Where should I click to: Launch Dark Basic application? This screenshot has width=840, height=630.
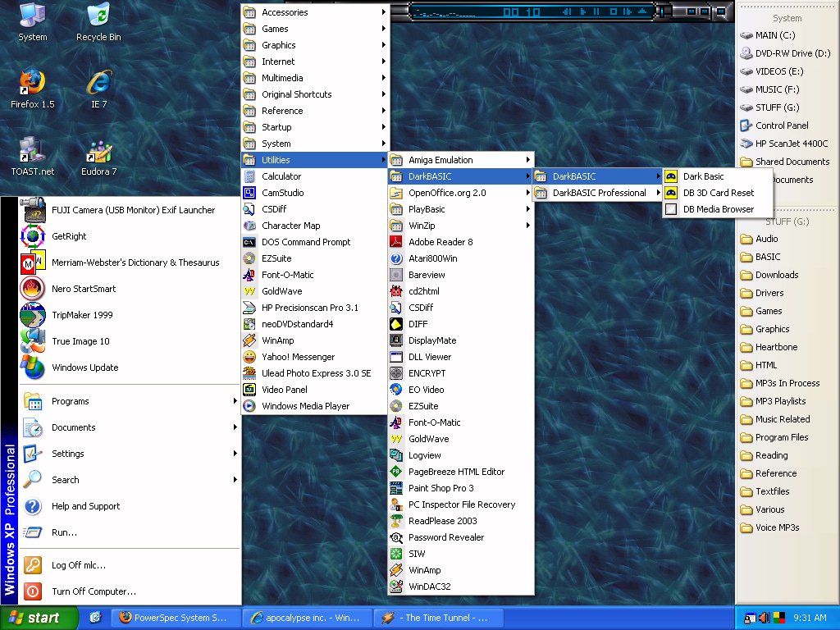(717, 176)
